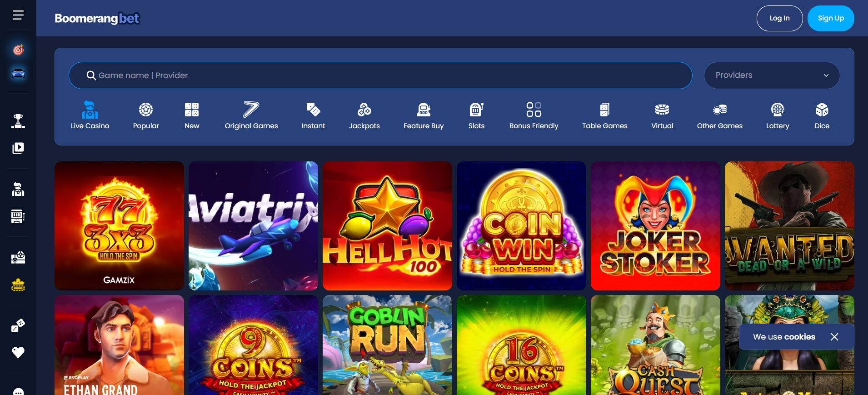This screenshot has height=395, width=868.
Task: Open the Ethan Grand game thumbnail
Action: coord(119,345)
